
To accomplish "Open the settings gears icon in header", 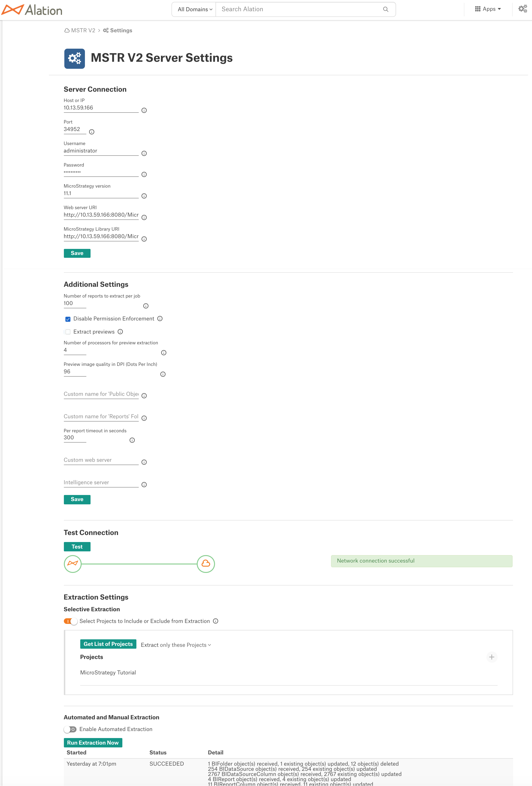I will coord(523,9).
